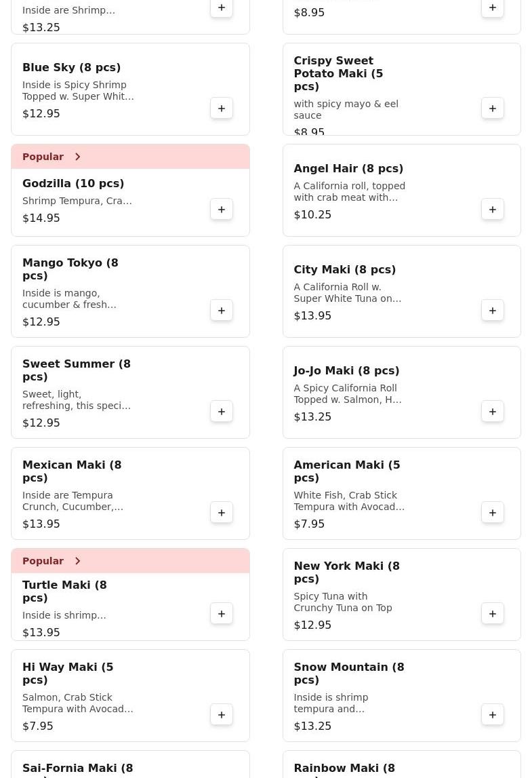The height and width of the screenshot is (778, 532).
Task: Add Mango Tokyo roll to order
Action: point(222,311)
